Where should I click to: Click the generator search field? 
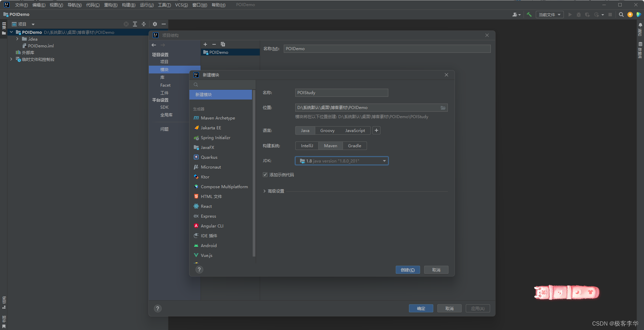tap(223, 85)
